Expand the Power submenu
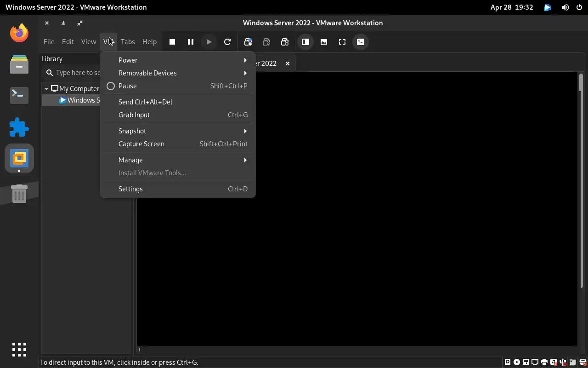Screen dimensions: 588x368 (x=178, y=60)
